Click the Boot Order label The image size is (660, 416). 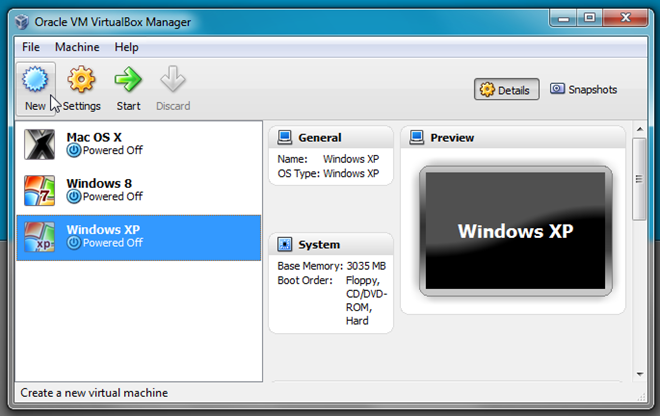(x=305, y=280)
